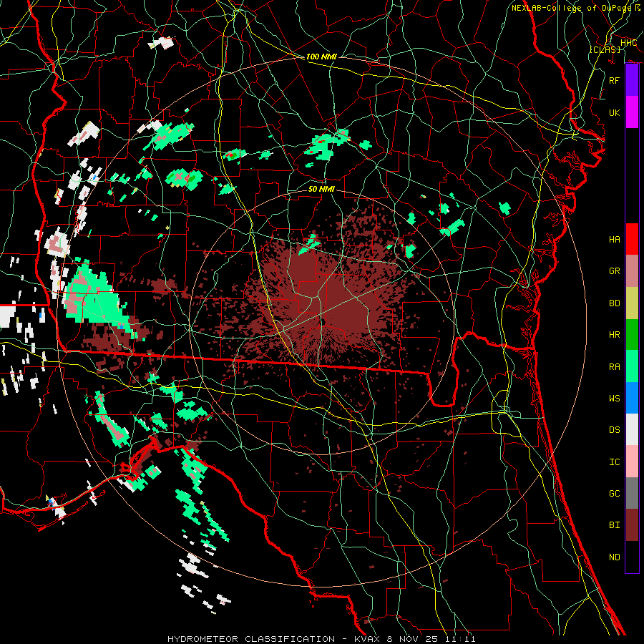The height and width of the screenshot is (644, 644).
Task: Click the IC light pink legend swatch
Action: click(632, 462)
